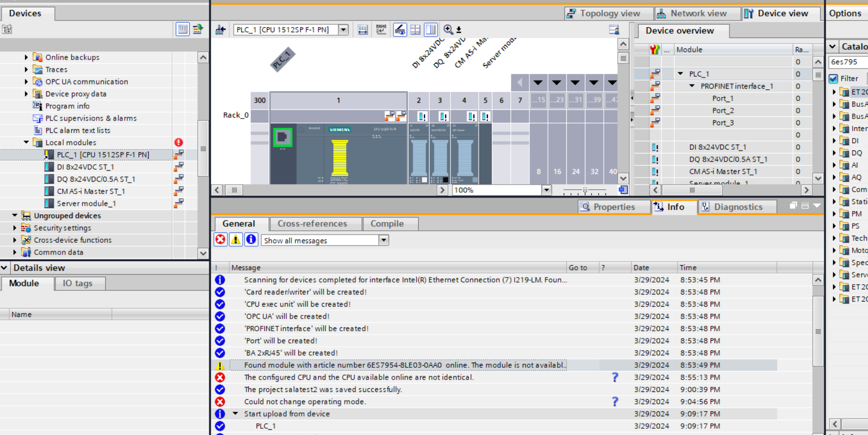Click the zoom slider handle in device view
The width and height of the screenshot is (868, 435).
pyautogui.click(x=585, y=190)
